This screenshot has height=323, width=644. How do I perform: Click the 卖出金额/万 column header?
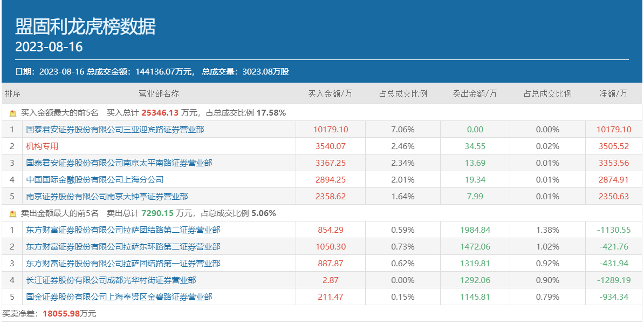[475, 93]
